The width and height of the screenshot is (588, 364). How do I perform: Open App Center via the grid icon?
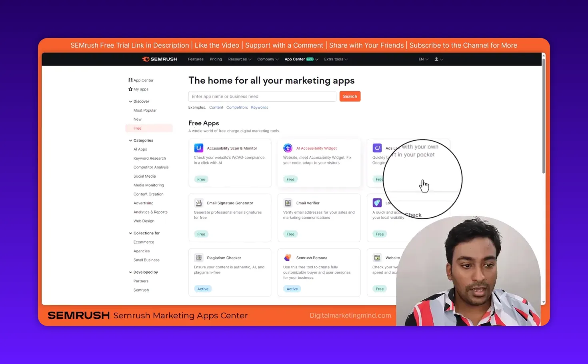point(130,80)
